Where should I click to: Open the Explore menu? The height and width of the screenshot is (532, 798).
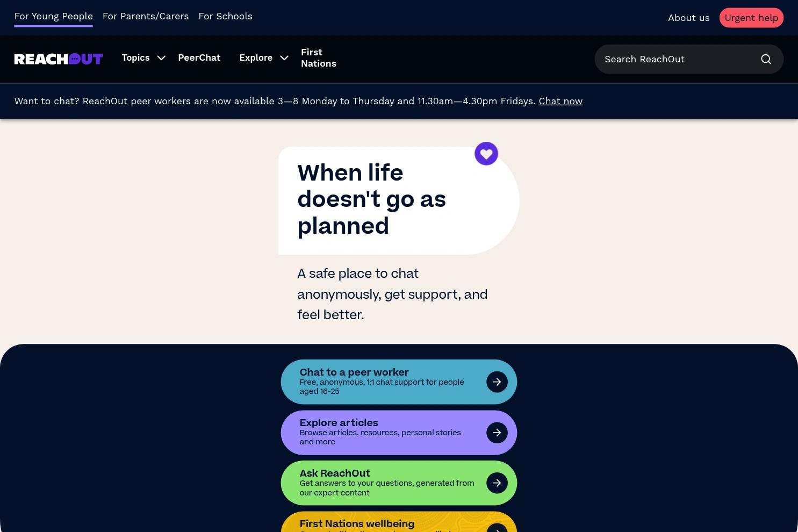coord(256,57)
